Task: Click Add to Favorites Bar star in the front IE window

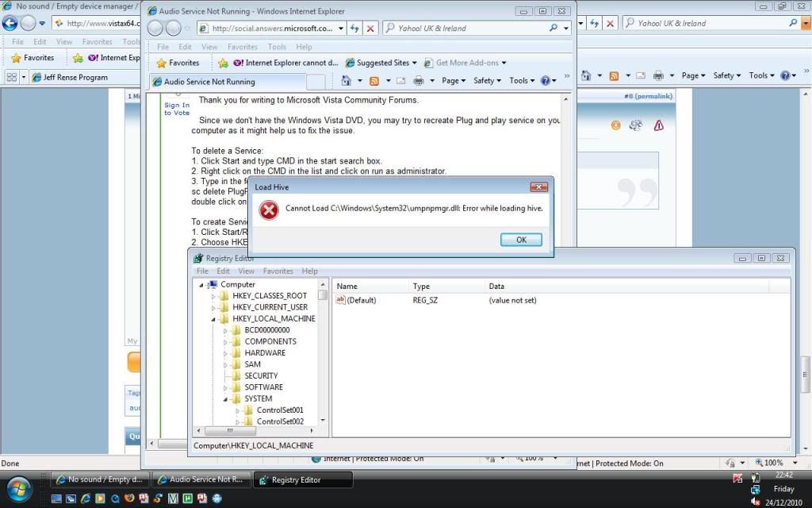Action: coord(223,63)
